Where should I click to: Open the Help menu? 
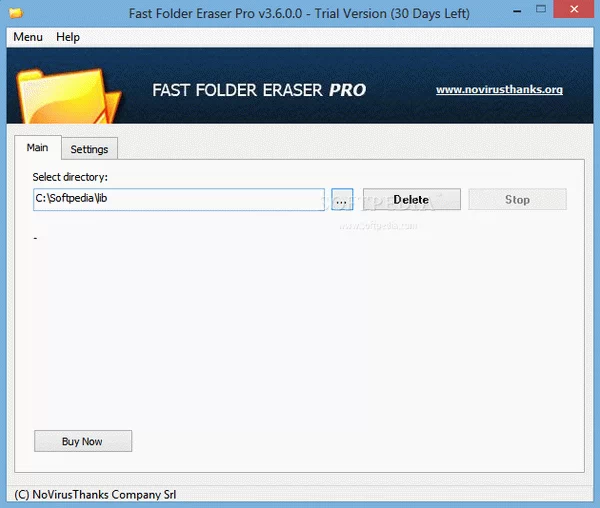68,37
